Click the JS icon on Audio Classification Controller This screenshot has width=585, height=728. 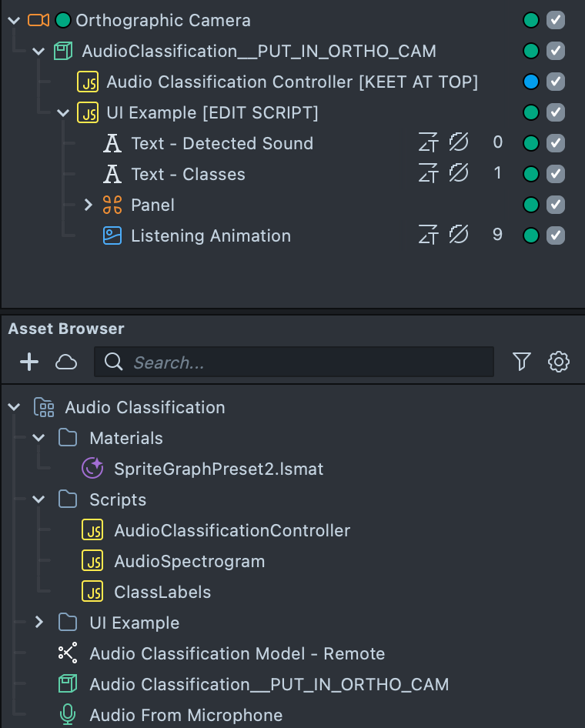coord(87,82)
